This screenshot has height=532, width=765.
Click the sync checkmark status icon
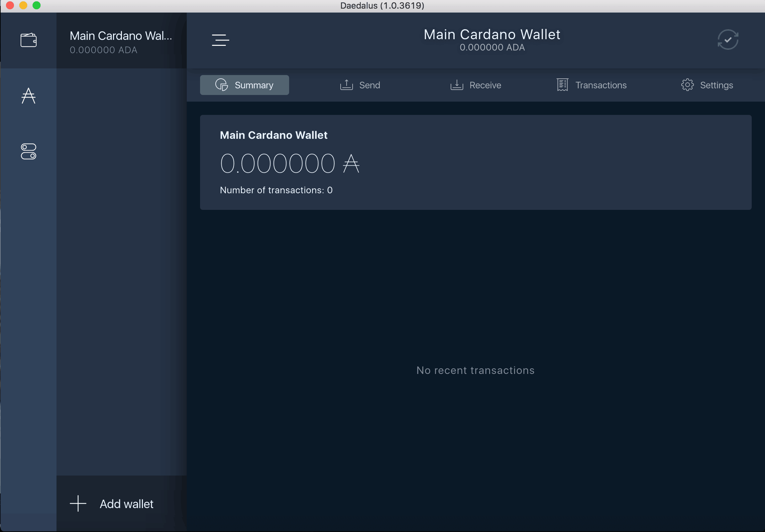pos(728,40)
